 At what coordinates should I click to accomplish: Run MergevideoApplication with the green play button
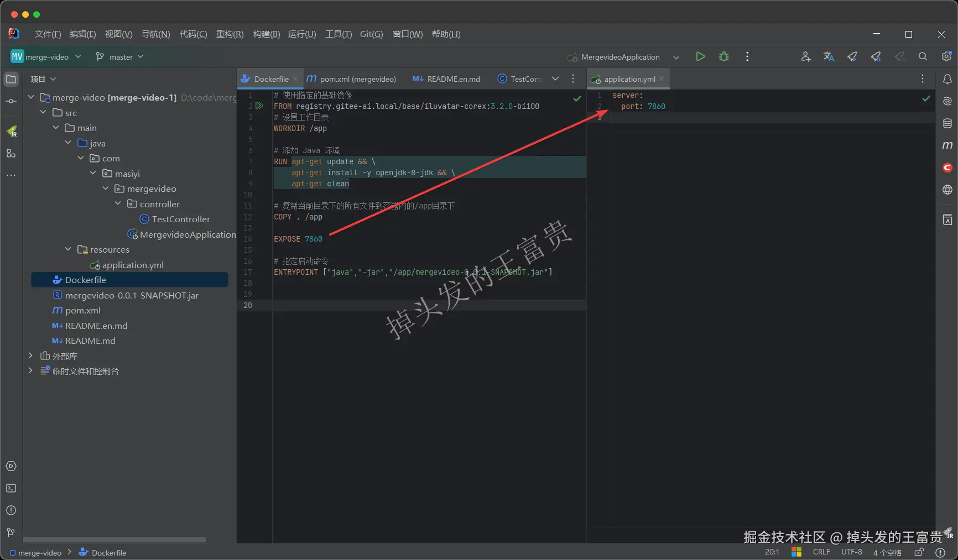[700, 56]
